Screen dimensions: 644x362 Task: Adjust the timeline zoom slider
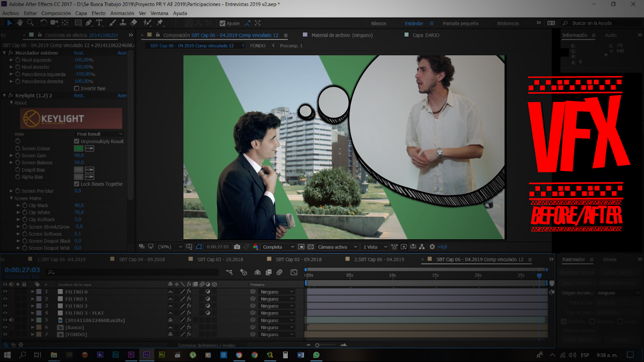(x=317, y=345)
